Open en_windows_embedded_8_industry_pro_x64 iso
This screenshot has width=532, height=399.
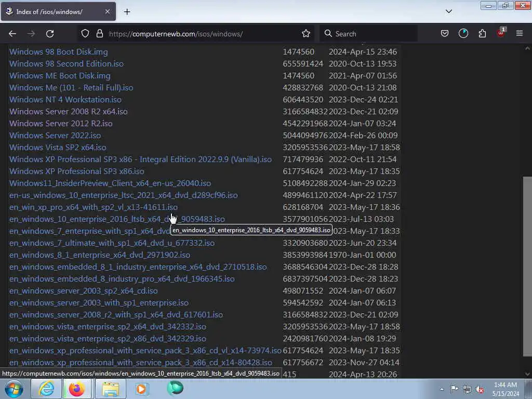tap(122, 278)
